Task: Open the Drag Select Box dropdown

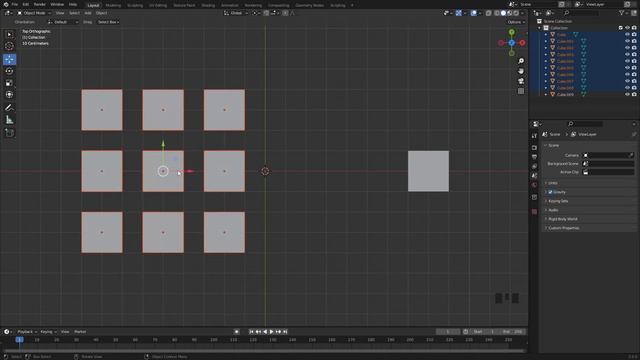Action: point(108,22)
